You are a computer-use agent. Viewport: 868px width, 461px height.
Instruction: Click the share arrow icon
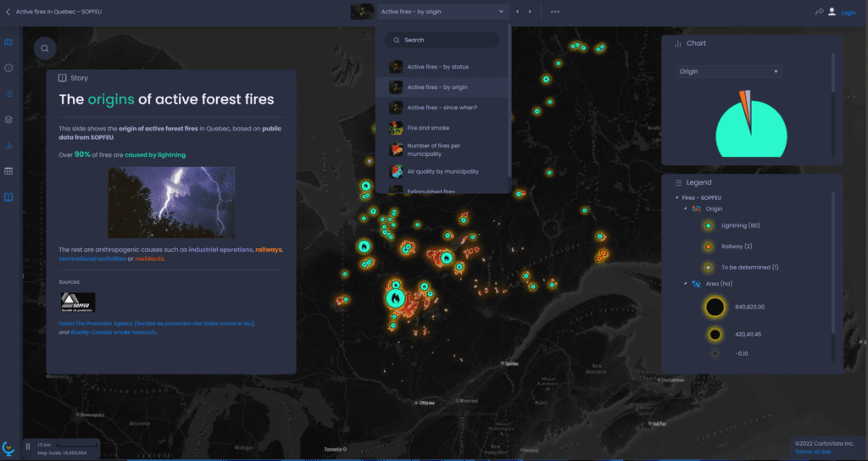819,11
